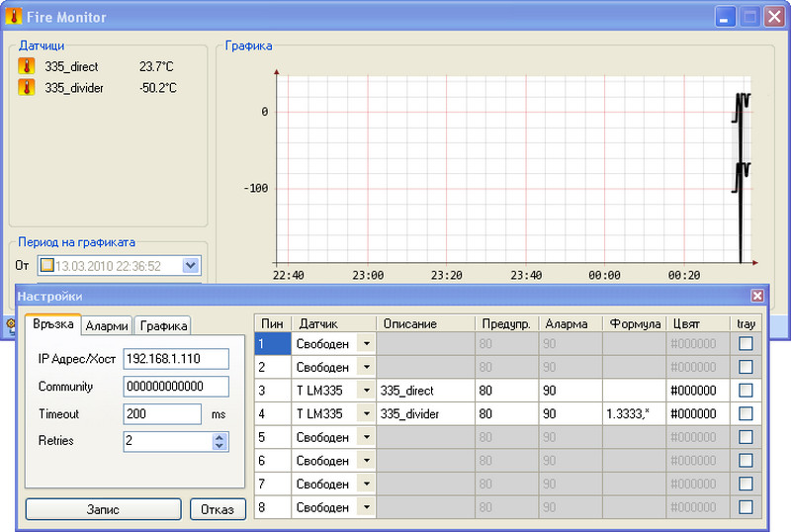The width and height of the screenshot is (791, 532).
Task: Switch to the Аларми tab
Action: [x=106, y=325]
